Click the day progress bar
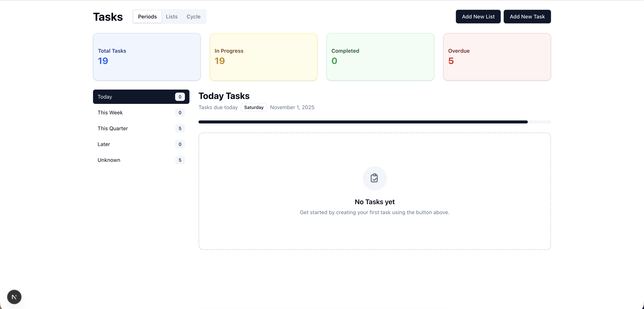This screenshot has width=644, height=309. coord(374,122)
